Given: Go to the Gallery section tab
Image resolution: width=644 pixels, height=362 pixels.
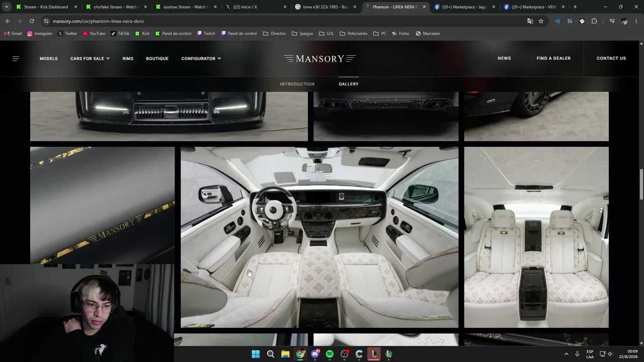Looking at the screenshot, I should pos(349,84).
